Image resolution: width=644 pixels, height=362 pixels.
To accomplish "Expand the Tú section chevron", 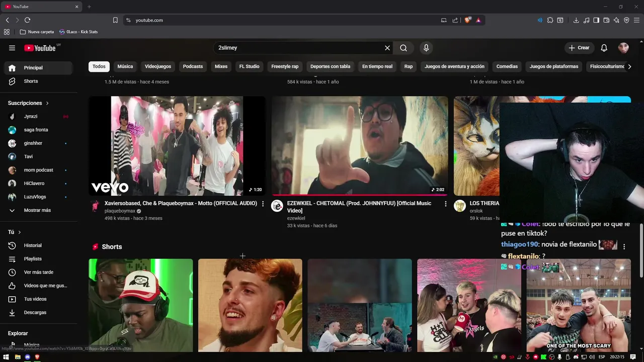I will point(20,232).
